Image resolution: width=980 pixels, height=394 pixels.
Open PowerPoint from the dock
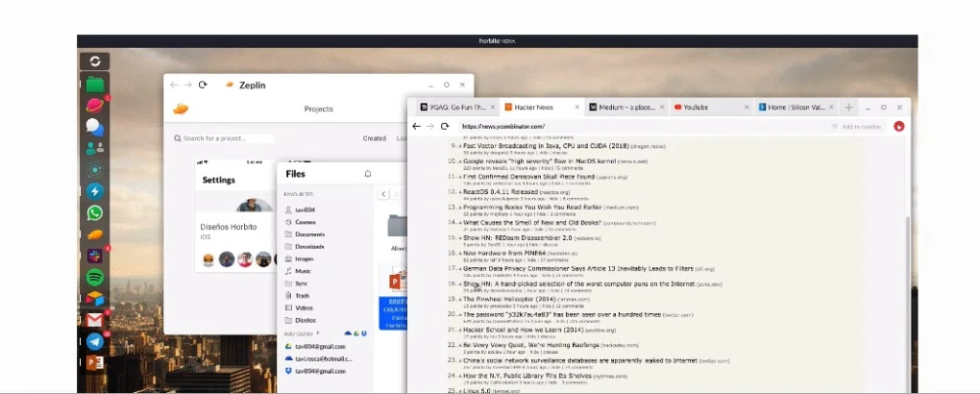coord(95,362)
